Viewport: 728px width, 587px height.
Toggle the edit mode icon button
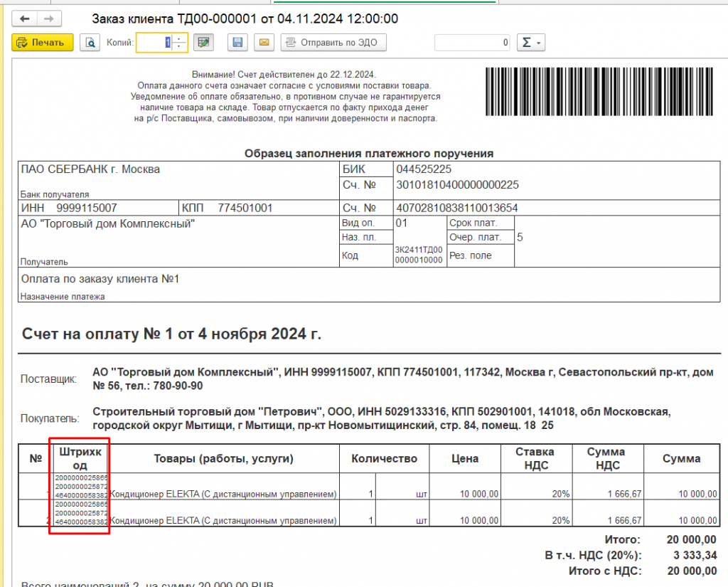click(203, 42)
